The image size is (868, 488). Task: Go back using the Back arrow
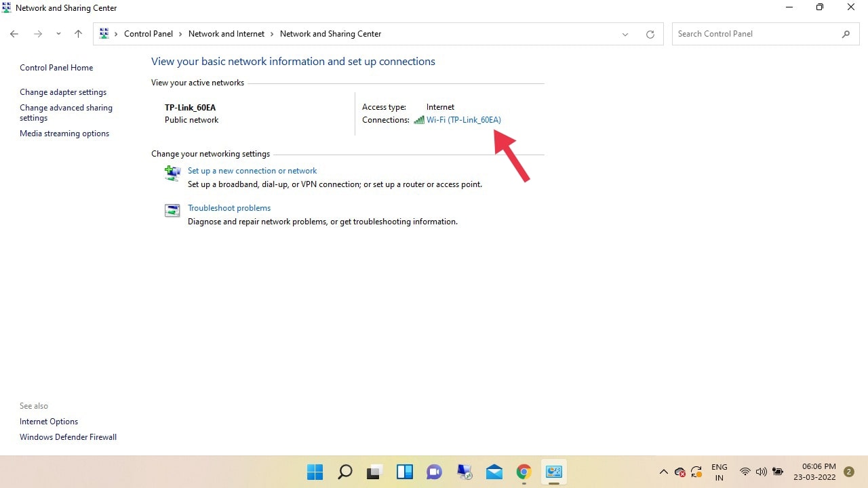tap(14, 34)
